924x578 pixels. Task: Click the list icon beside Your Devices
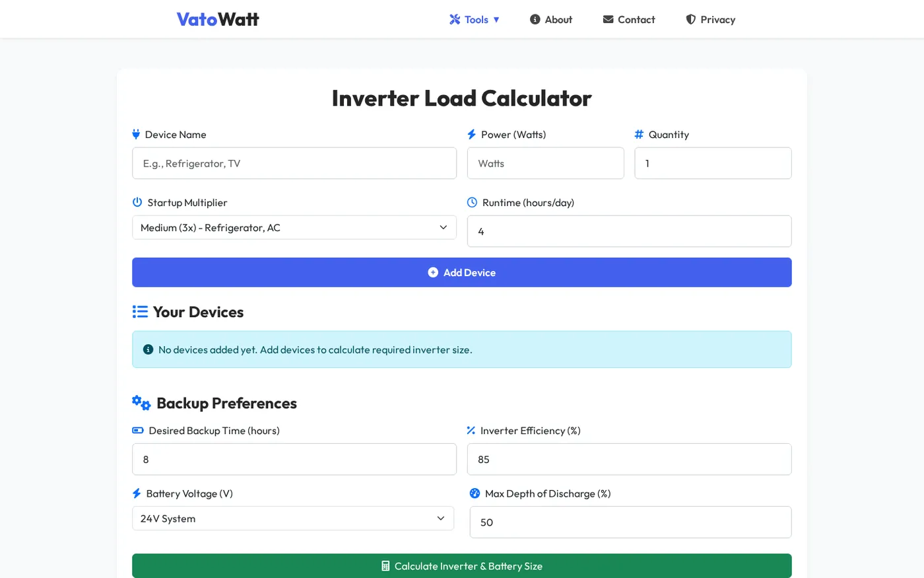(x=140, y=312)
